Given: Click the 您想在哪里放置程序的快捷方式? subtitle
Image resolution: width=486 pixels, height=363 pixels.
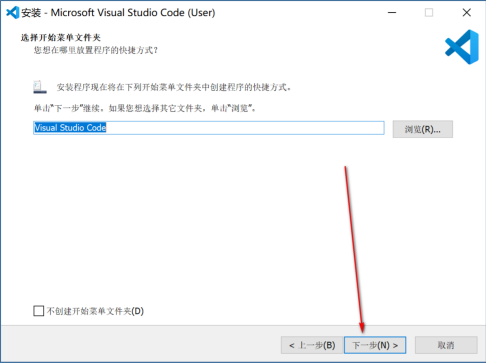Looking at the screenshot, I should point(96,50).
